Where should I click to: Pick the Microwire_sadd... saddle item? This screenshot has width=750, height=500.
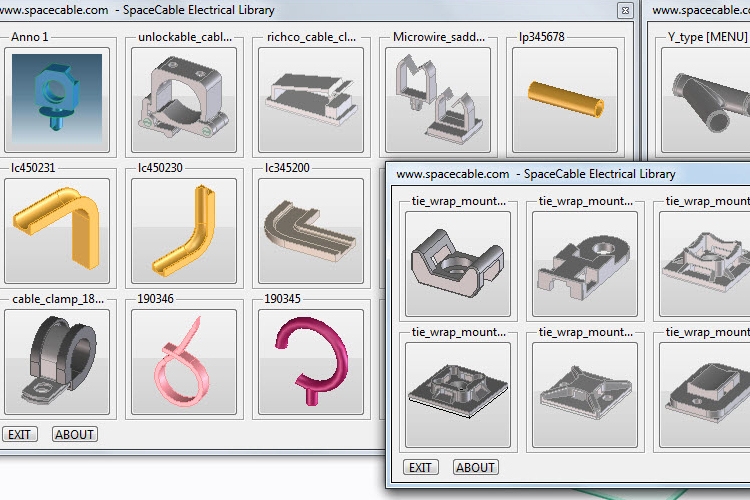coord(438,100)
